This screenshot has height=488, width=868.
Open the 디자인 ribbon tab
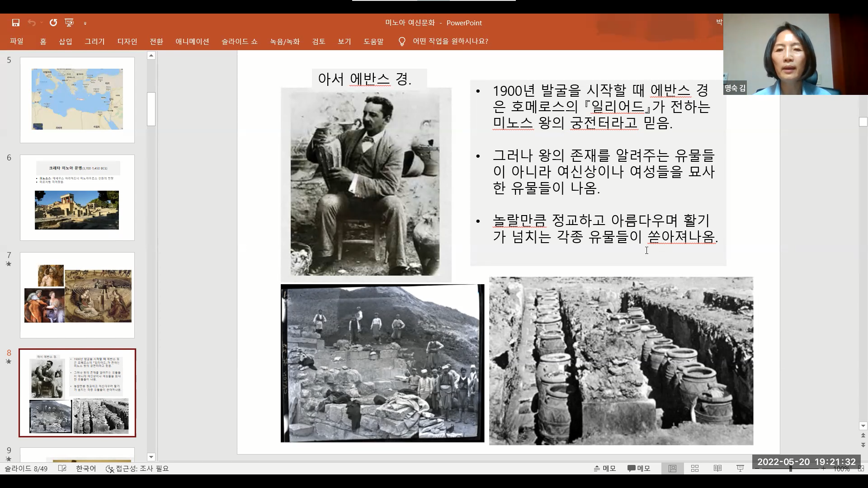(127, 41)
